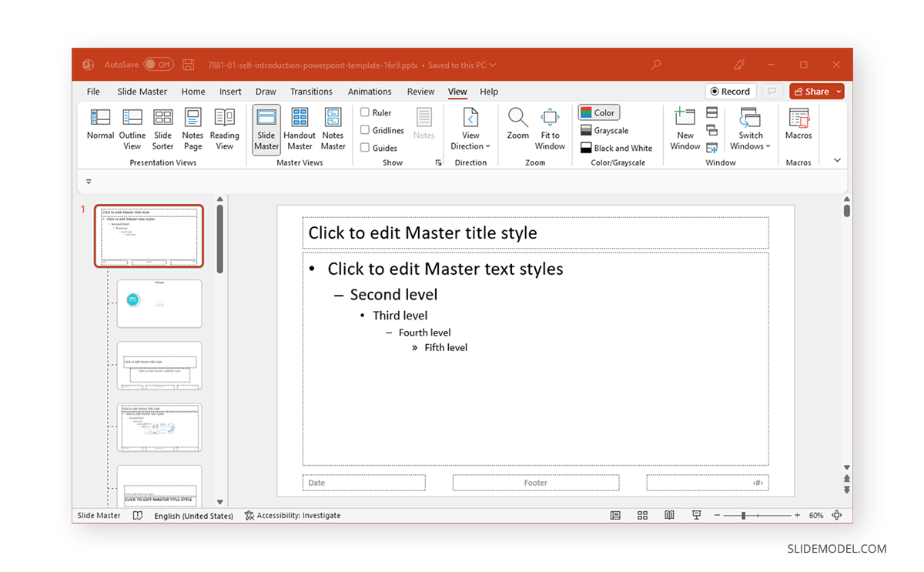Switch to the Animations ribbon tab
Image resolution: width=924 pixels, height=572 pixels.
click(370, 91)
